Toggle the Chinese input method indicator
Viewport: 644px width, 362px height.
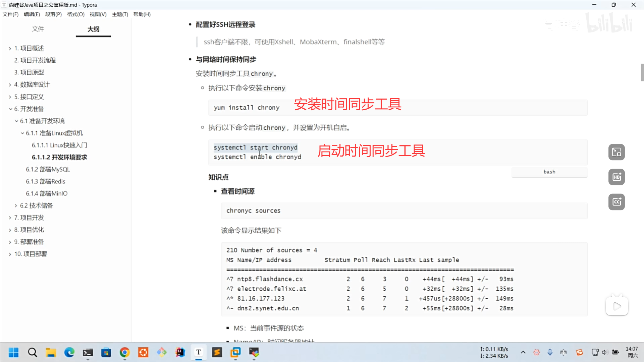[x=563, y=352]
